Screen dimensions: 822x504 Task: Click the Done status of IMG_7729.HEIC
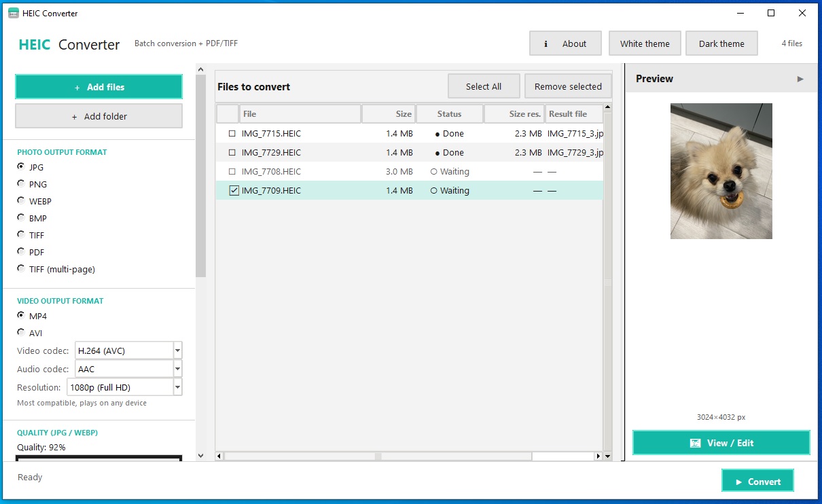pyautogui.click(x=450, y=153)
